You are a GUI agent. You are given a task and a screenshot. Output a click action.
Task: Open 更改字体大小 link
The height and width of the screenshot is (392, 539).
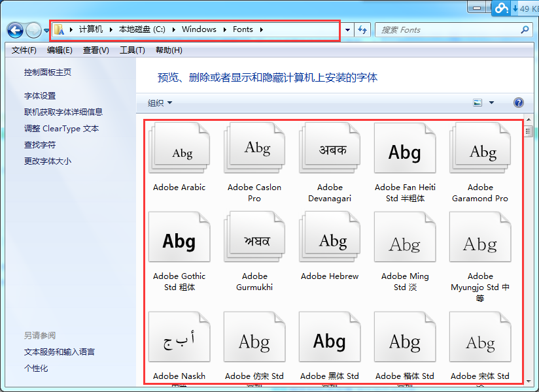(x=48, y=161)
